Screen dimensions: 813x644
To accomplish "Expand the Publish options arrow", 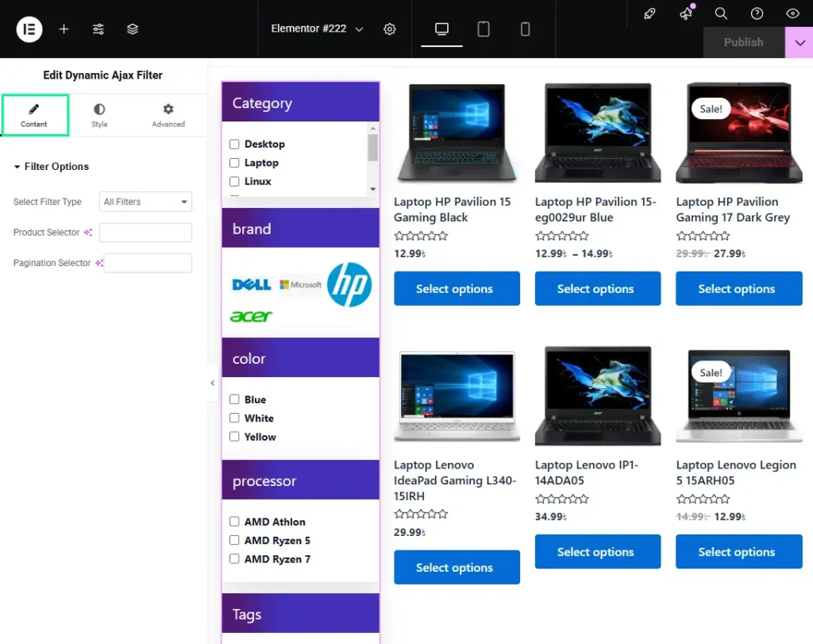I will (799, 43).
